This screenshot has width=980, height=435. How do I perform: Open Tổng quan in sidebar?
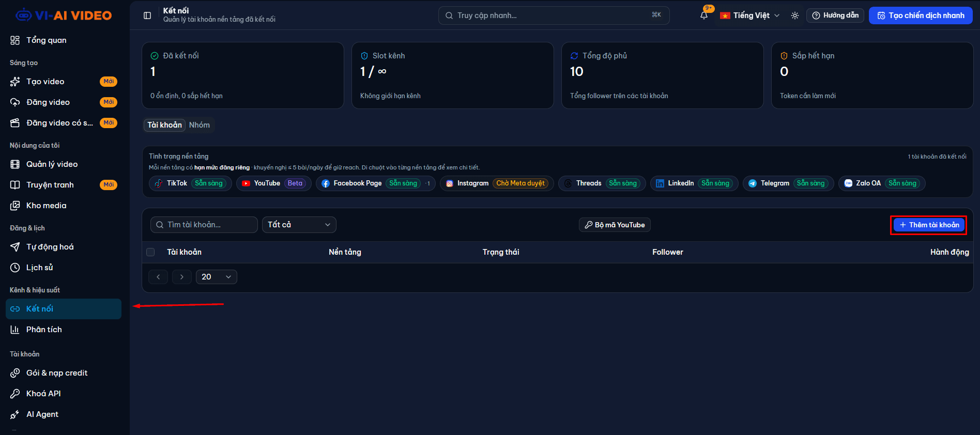click(64, 40)
